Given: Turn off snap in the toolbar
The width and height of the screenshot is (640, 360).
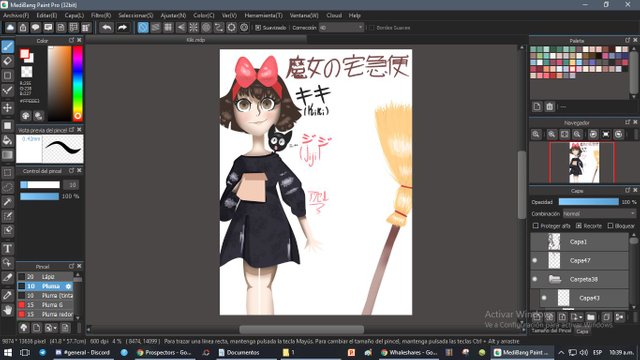Looking at the screenshot, I should pos(143,27).
